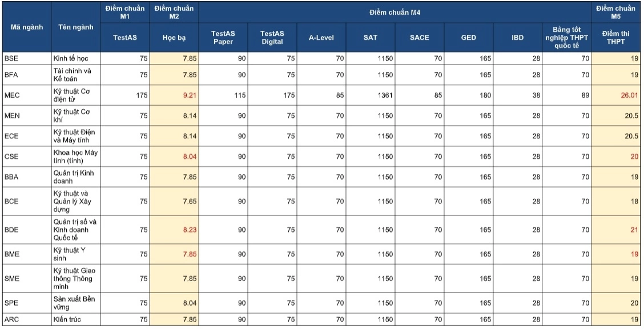Click the Mã ngành column header
Viewport: 644px width, 329px height.
27,27
